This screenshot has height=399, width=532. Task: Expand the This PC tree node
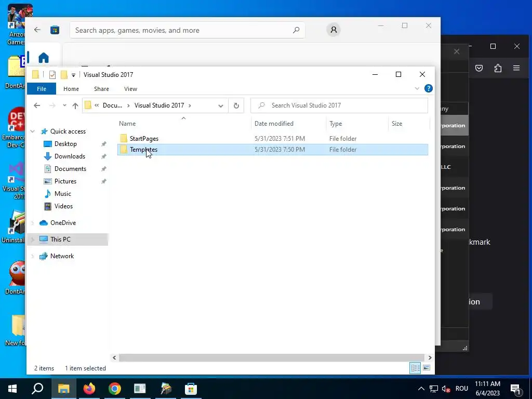click(x=33, y=240)
